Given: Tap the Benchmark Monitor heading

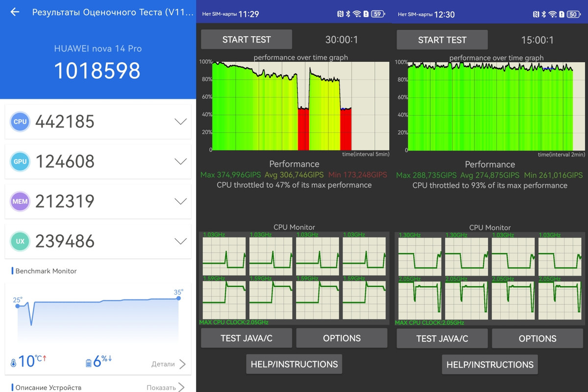Looking at the screenshot, I should pos(46,271).
